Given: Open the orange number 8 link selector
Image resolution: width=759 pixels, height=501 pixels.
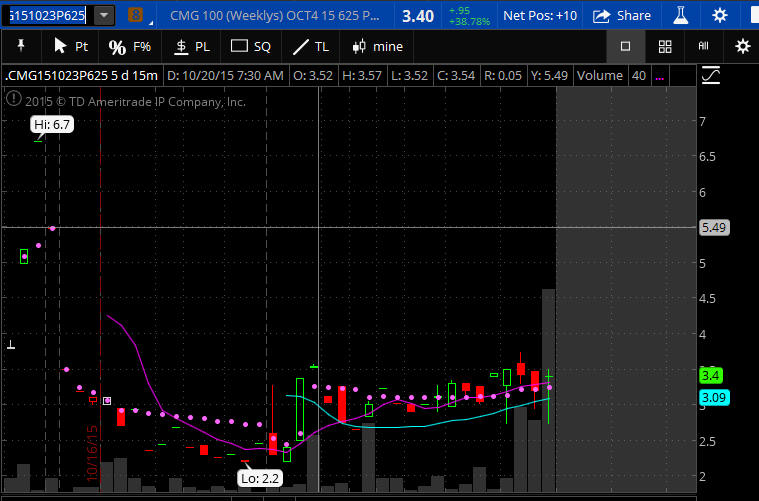Looking at the screenshot, I should (x=136, y=16).
